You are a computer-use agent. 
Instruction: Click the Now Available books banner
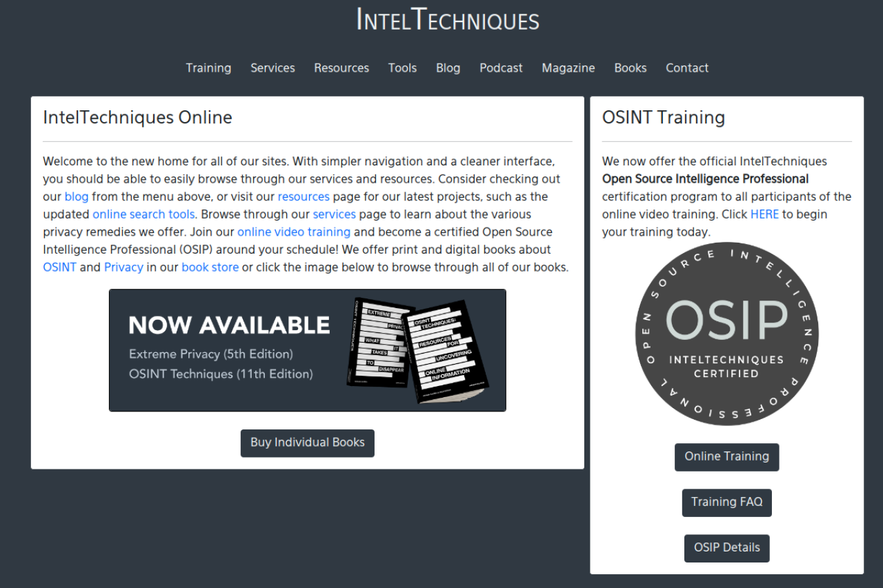(x=308, y=350)
